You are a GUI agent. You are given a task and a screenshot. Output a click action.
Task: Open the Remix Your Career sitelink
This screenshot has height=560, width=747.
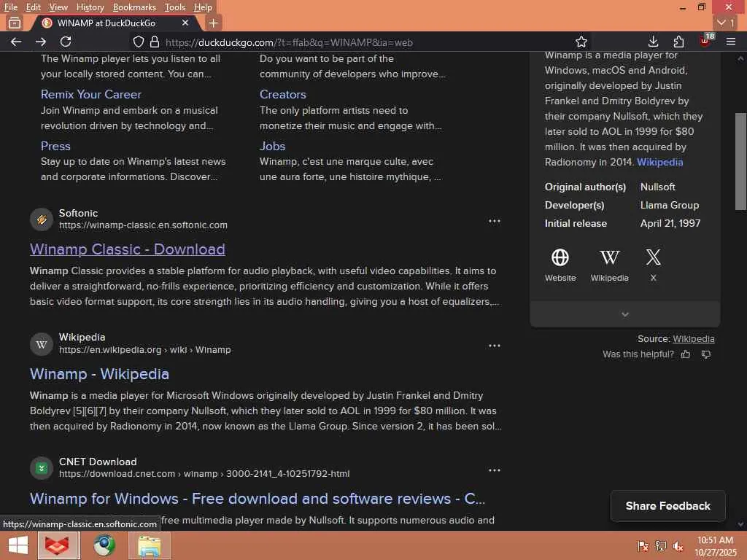click(x=91, y=94)
